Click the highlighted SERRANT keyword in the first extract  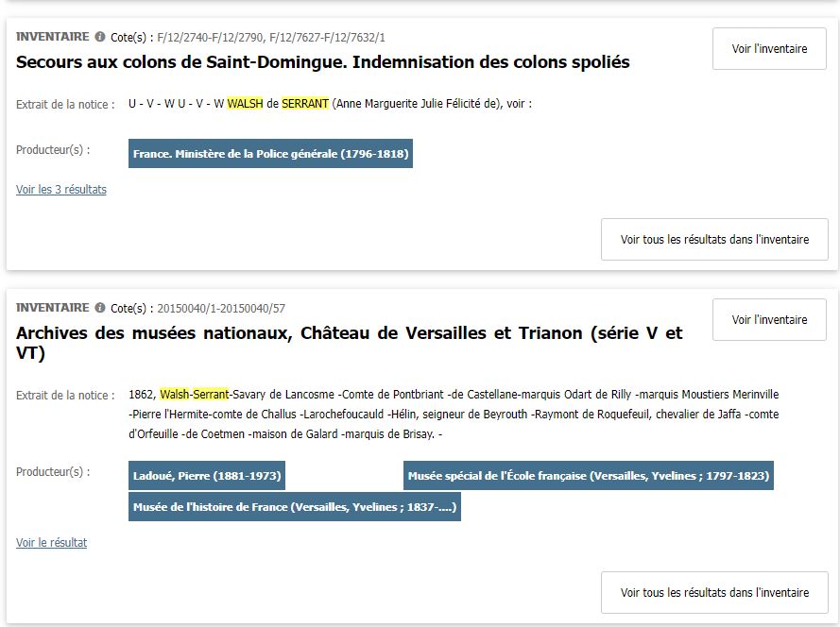coord(305,104)
